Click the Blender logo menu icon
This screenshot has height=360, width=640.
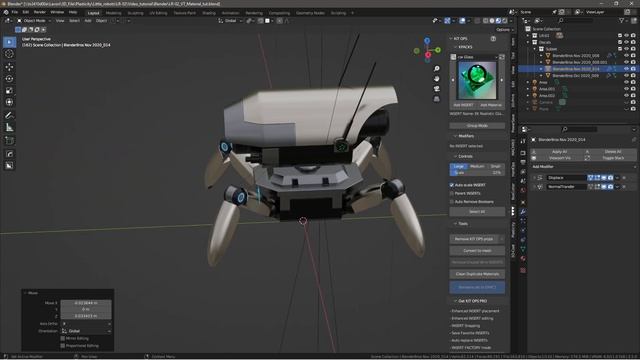pyautogui.click(x=6, y=12)
